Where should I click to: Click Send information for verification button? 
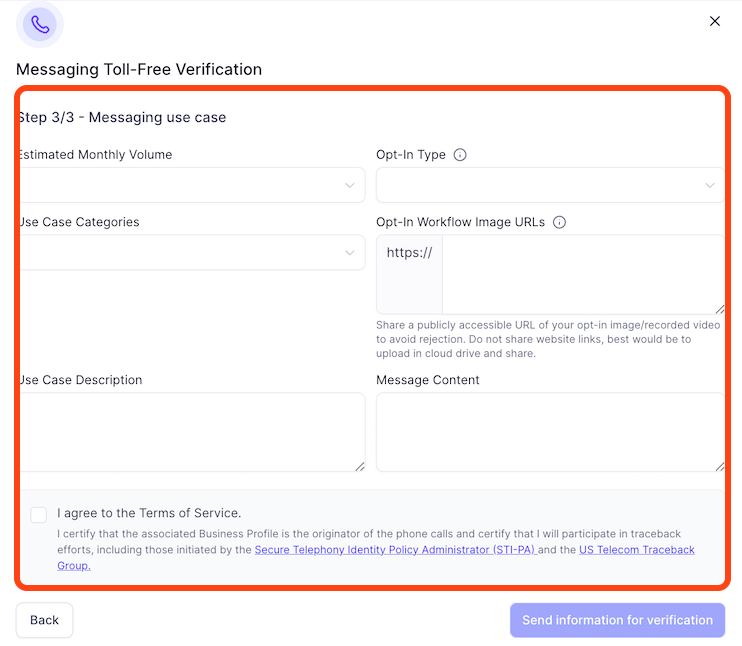617,620
